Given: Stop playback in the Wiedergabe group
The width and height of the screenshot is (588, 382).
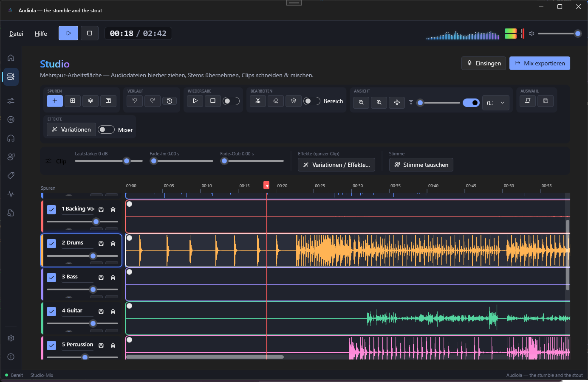Looking at the screenshot, I should pos(213,101).
